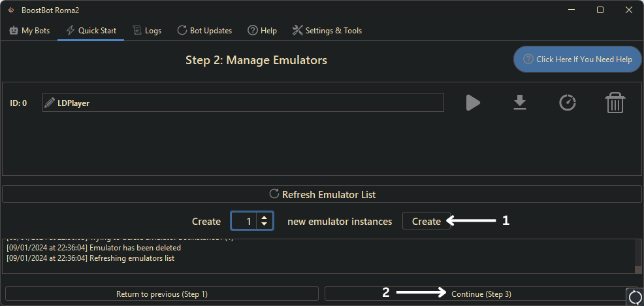This screenshot has width=644, height=306.
Task: Click the circular refresh icon in bottom corner
Action: click(x=635, y=297)
